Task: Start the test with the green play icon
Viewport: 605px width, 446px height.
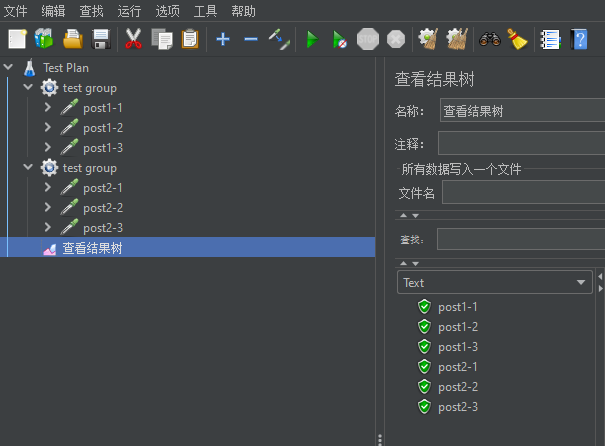Action: tap(312, 39)
